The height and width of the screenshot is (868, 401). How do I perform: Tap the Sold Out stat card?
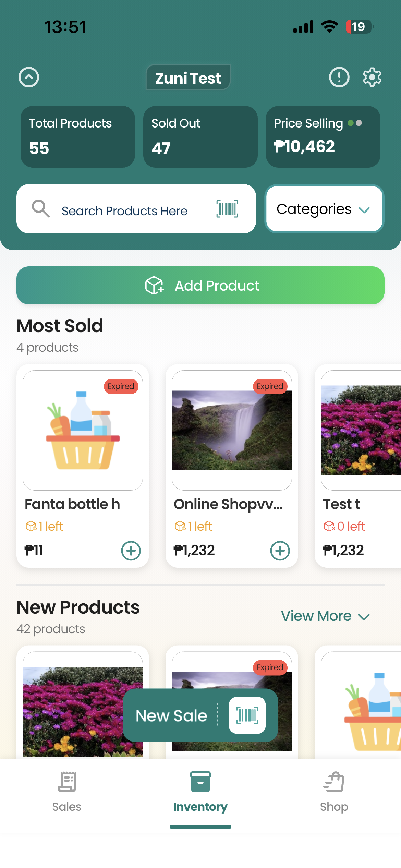[200, 137]
